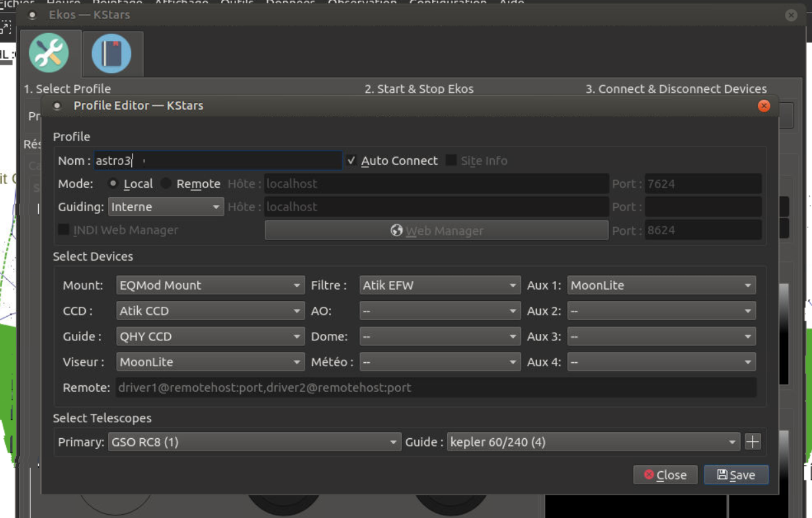
Task: Close the Profile Editor with red button
Action: 764,106
